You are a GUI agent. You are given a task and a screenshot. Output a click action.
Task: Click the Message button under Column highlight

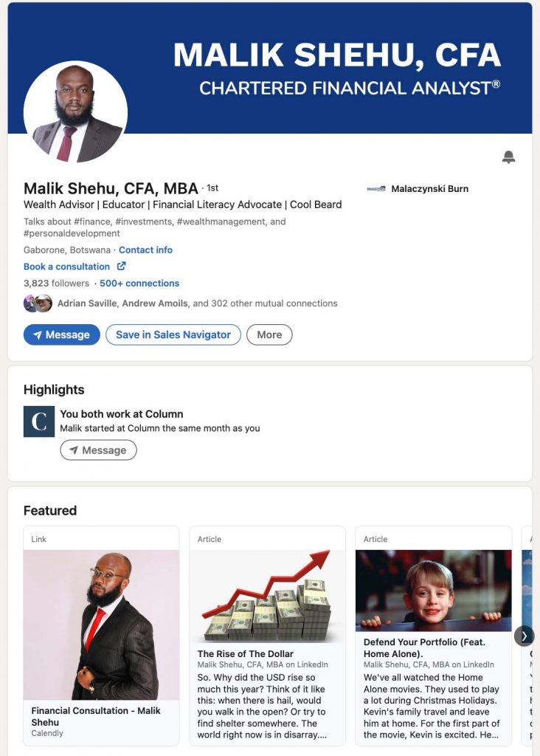pyautogui.click(x=98, y=450)
